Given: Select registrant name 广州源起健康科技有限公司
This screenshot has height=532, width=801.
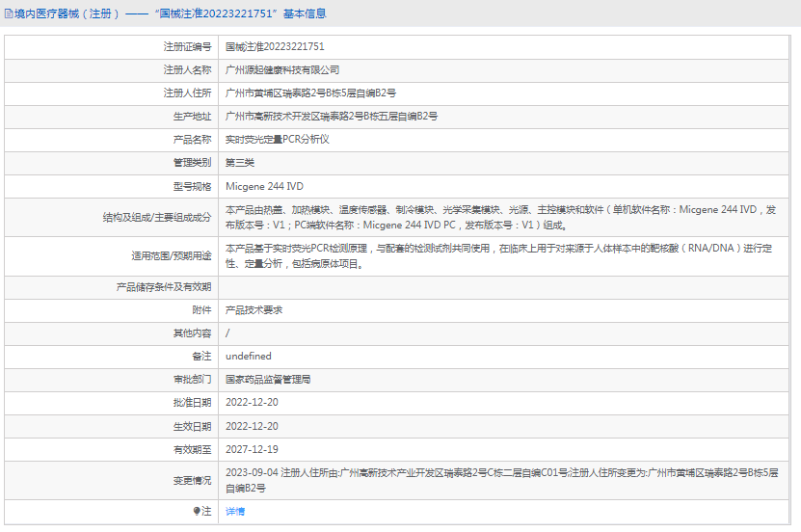Looking at the screenshot, I should click(x=282, y=70).
